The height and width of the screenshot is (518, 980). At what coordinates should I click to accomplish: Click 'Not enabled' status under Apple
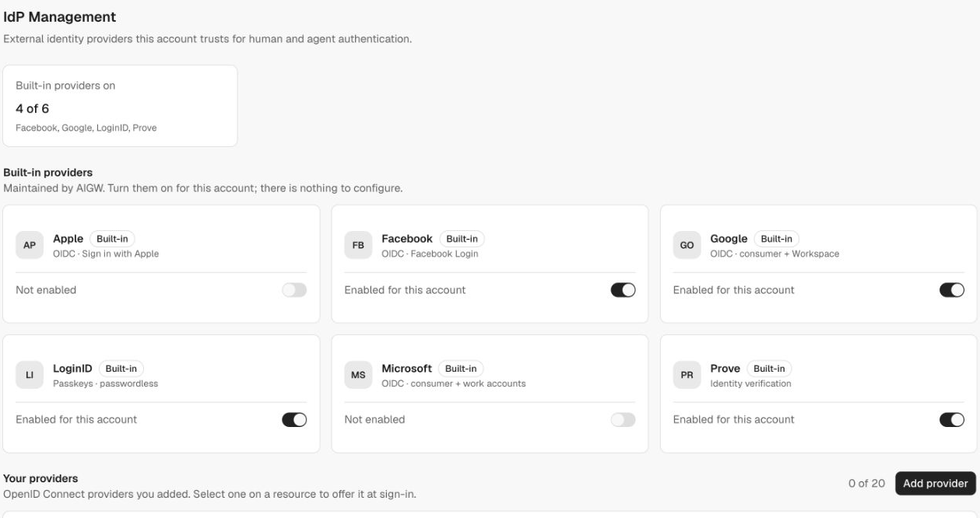coord(46,290)
